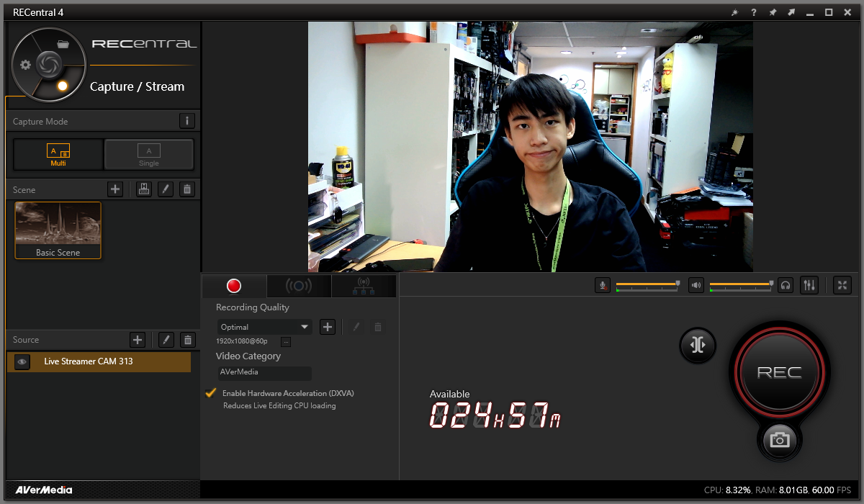Mute the microphone icon
Viewport: 864px width, 504px height.
(603, 285)
